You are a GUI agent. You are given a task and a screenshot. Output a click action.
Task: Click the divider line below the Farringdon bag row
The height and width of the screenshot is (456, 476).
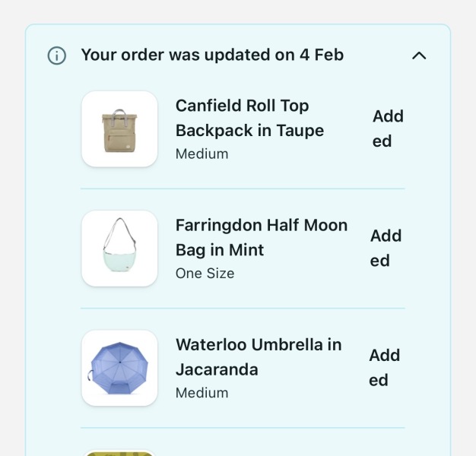pos(243,308)
